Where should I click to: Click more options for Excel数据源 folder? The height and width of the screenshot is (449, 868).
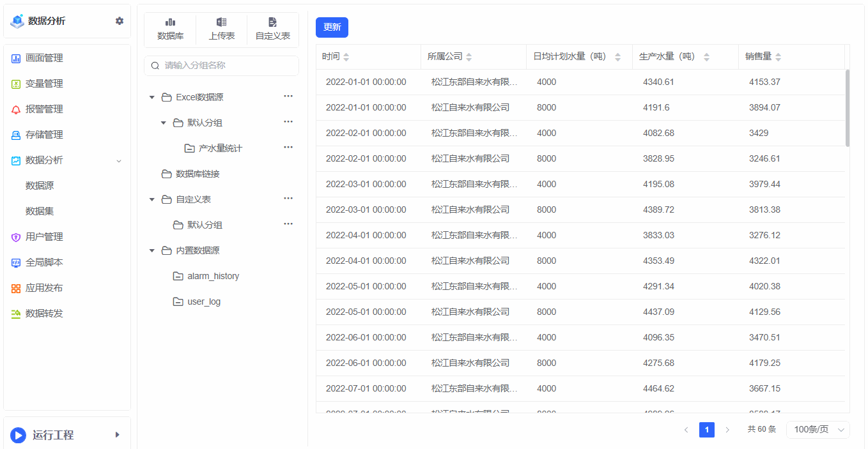pos(288,96)
